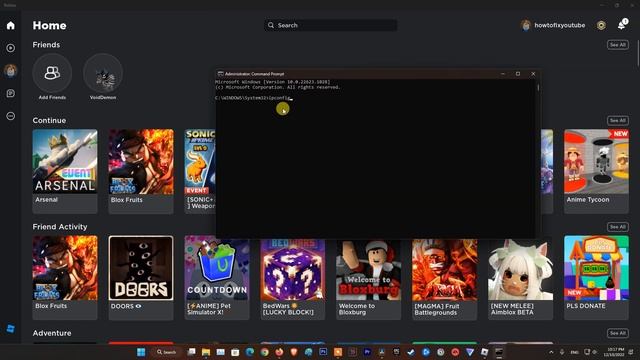Open the Robux coin icon in the top bar
Image resolution: width=640 pixels, height=360 pixels.
(601, 25)
